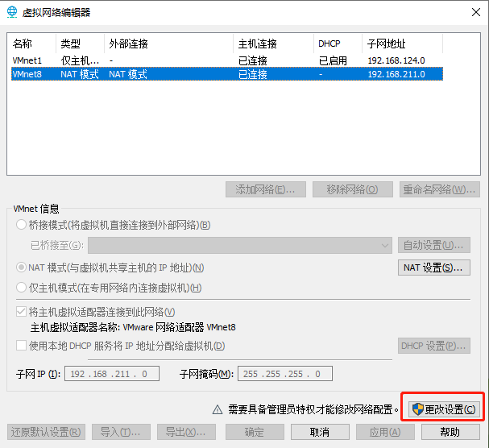Click 重命名网络(W) button
489x448 pixels.
439,189
